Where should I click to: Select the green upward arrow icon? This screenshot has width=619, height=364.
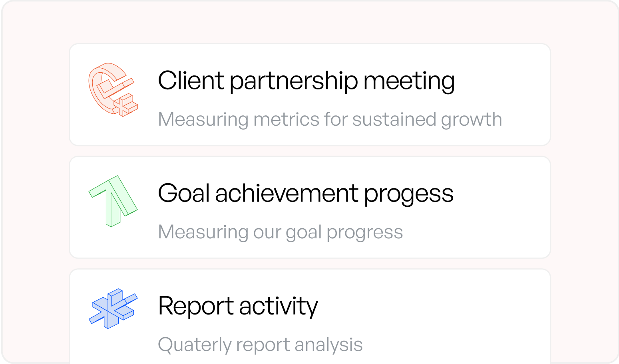pos(113,201)
